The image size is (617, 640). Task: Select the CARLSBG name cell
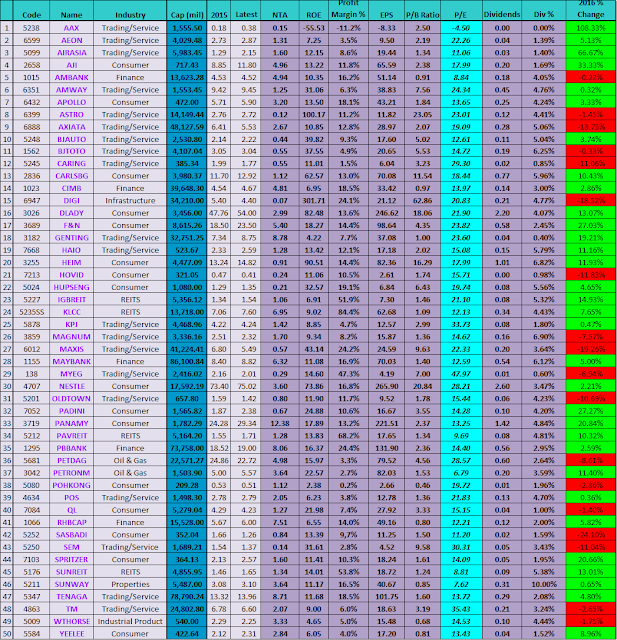(71, 176)
